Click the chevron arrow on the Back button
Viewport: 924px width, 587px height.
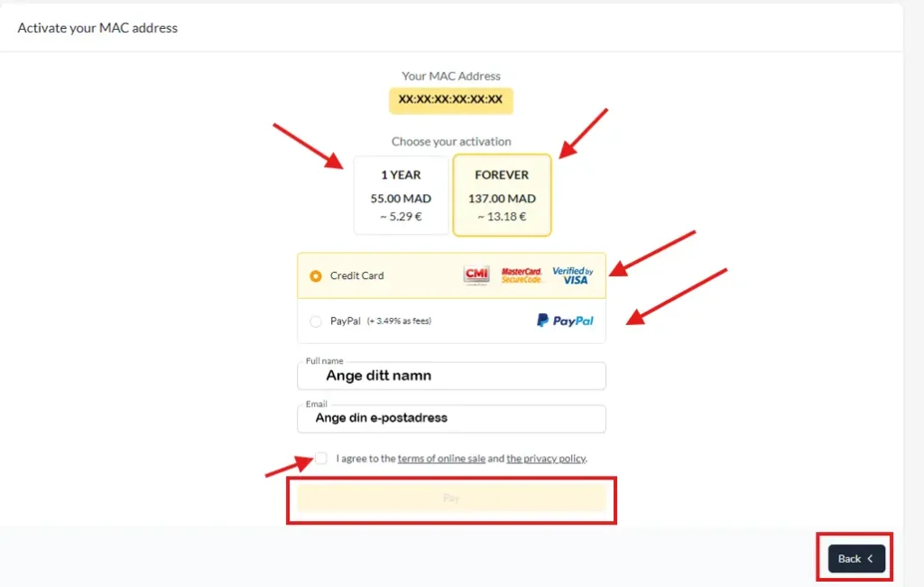[x=871, y=559]
